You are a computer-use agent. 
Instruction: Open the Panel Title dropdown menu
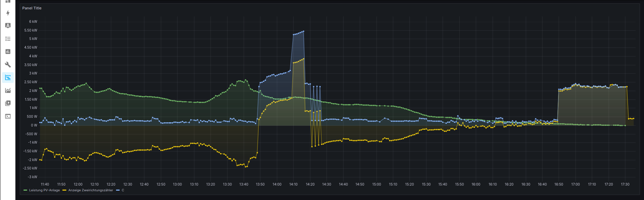(x=32, y=8)
